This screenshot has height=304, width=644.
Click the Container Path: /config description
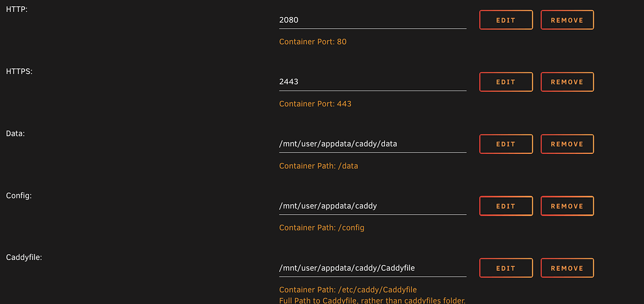coord(321,228)
